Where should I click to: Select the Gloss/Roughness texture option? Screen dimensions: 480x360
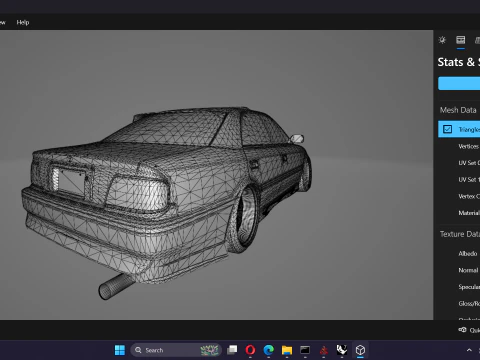click(x=469, y=304)
